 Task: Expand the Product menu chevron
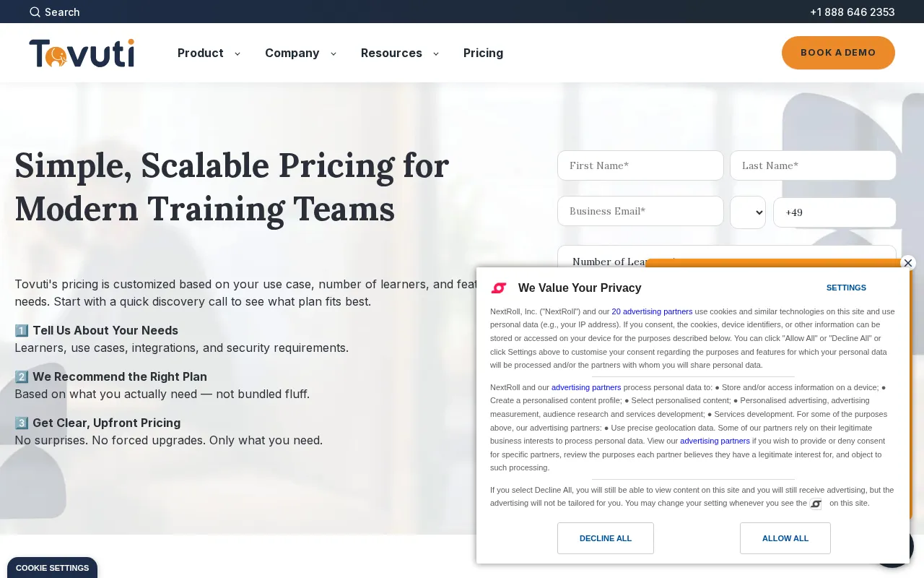tap(237, 53)
